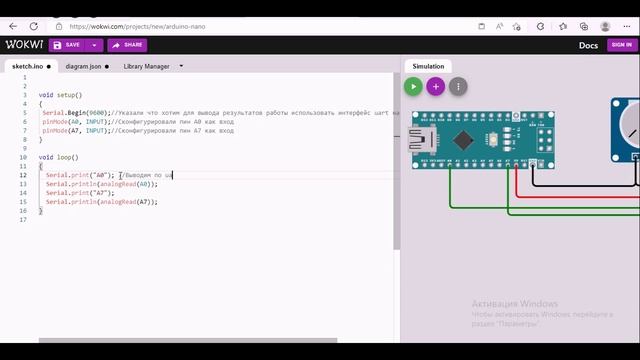Select the black wire in the diagram
The width and height of the screenshot is (640, 360).
(x=584, y=186)
